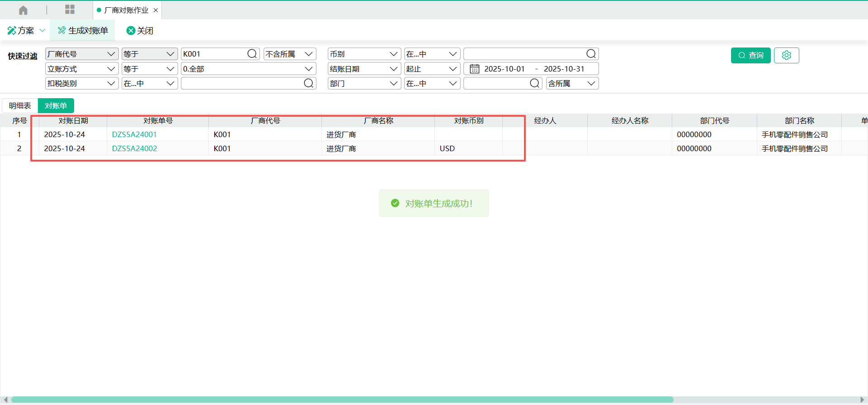Viewport: 868px width, 405px height.
Task: Click search icon in 扣税类别 value field
Action: 308,83
